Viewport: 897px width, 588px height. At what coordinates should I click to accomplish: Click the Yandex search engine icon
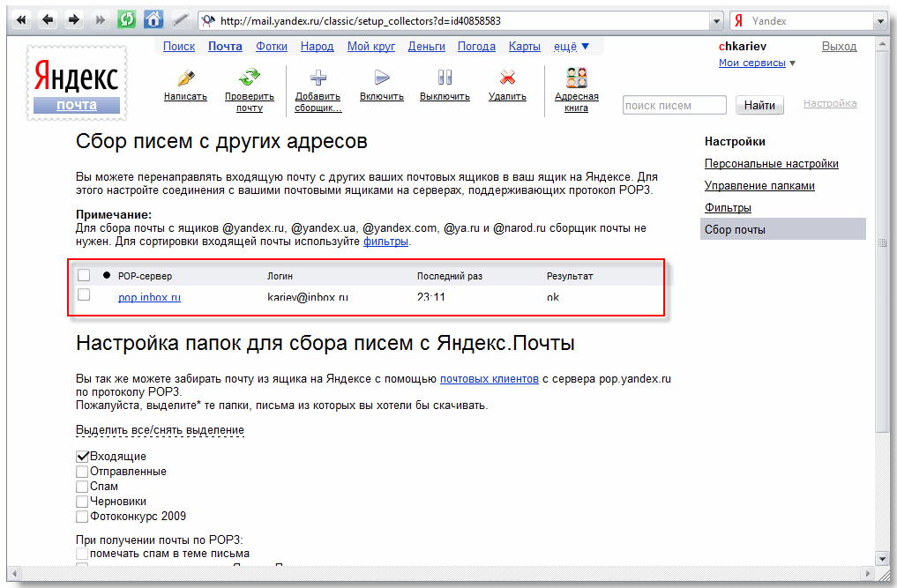(x=738, y=21)
